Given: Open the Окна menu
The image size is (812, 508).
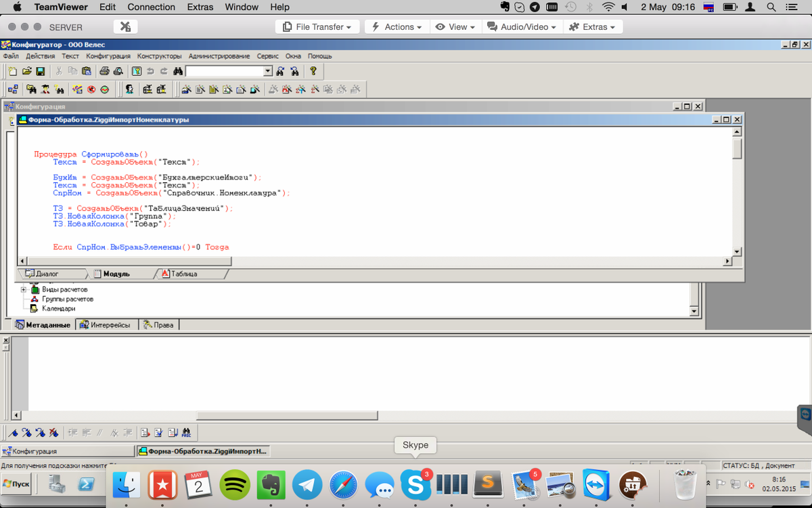Looking at the screenshot, I should [x=293, y=56].
